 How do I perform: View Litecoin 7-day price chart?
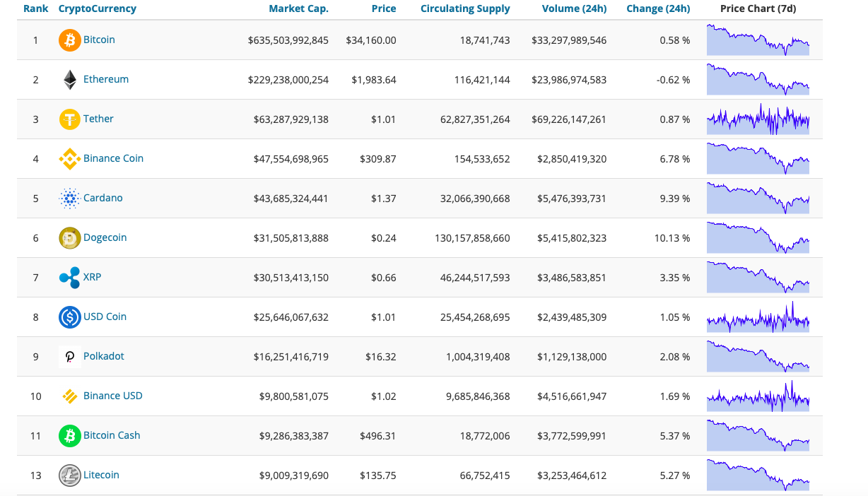pos(758,476)
